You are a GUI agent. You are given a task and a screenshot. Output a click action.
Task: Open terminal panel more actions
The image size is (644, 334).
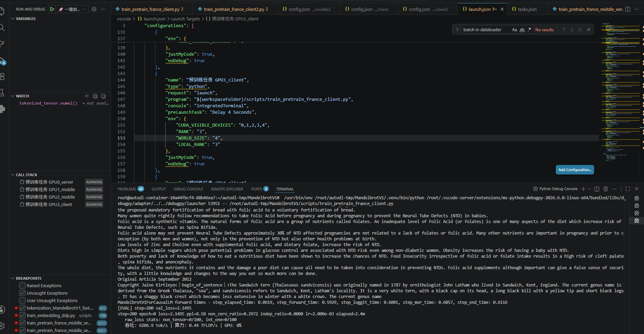(614, 189)
